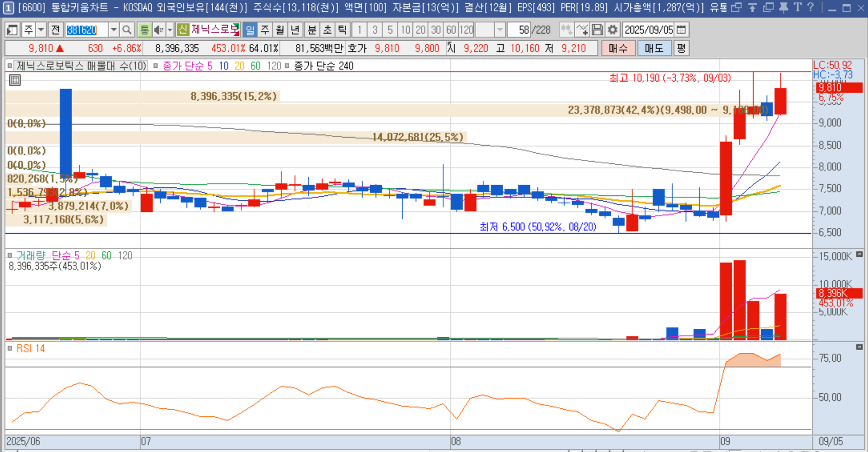Click the detach screen icon next to 유통
Viewport: 868px width, 452px height.
pyautogui.click(x=737, y=7)
